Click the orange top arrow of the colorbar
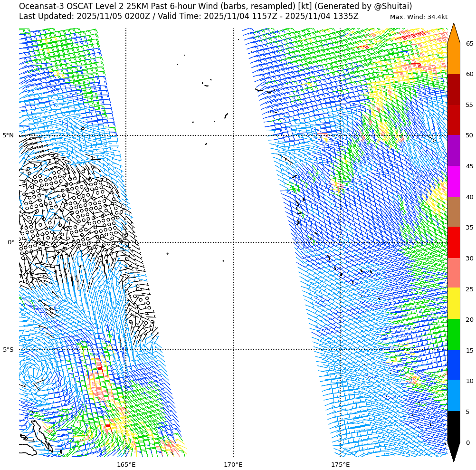The height and width of the screenshot is (470, 476). pyautogui.click(x=454, y=34)
